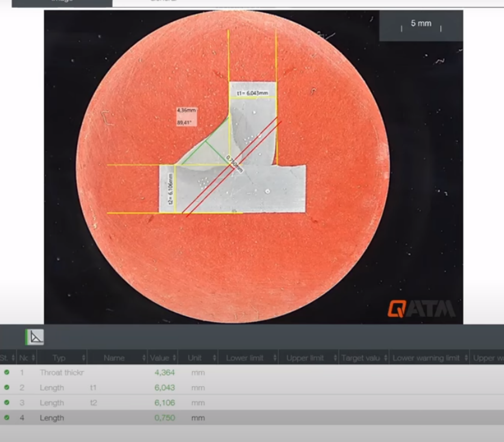
Task: Click the Upper limit column header
Action: click(305, 358)
